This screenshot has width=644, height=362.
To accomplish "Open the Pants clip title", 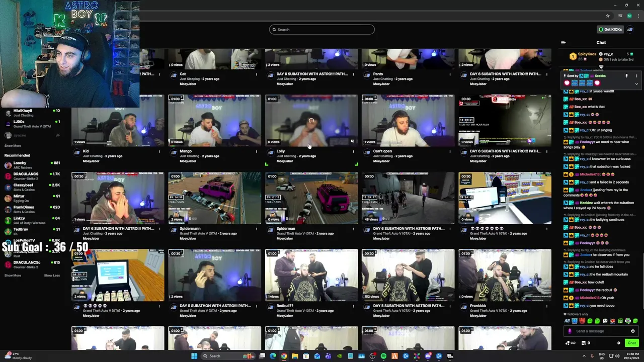I will [378, 74].
